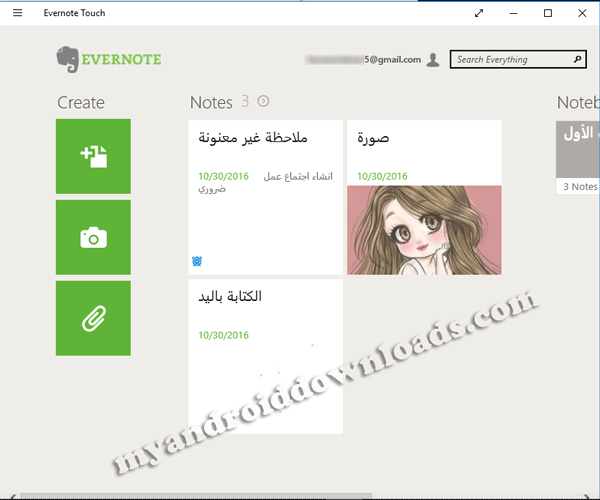The image size is (600, 500).
Task: Open the hamburger menu
Action: tap(18, 13)
